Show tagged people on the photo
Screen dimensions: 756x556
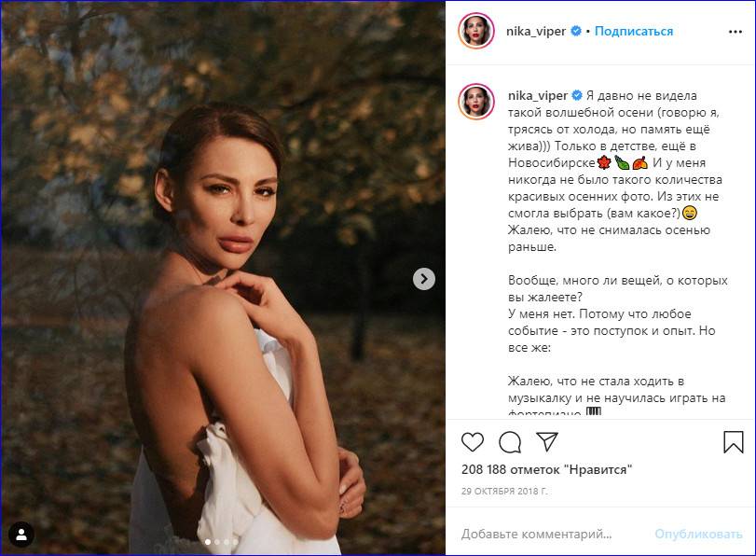click(21, 535)
